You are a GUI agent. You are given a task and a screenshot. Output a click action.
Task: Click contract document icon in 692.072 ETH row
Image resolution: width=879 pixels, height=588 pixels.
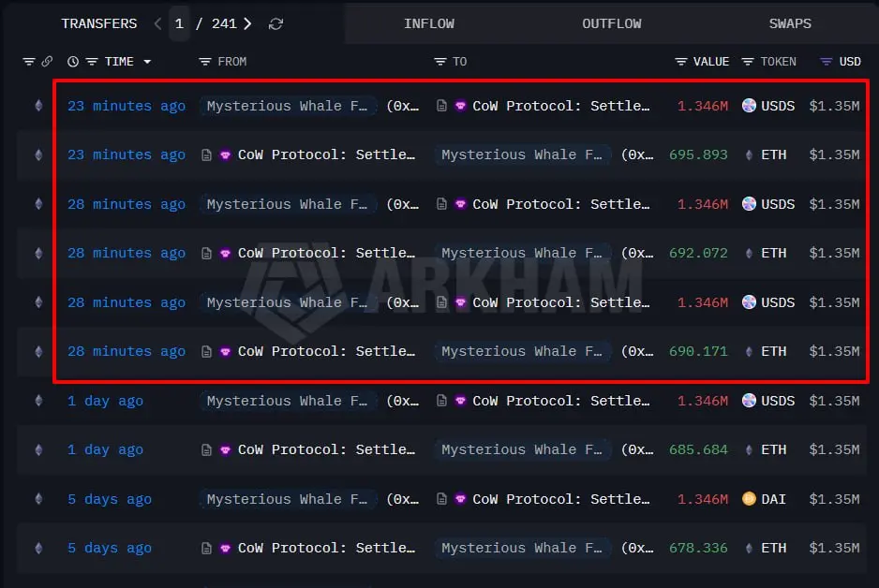(x=206, y=253)
